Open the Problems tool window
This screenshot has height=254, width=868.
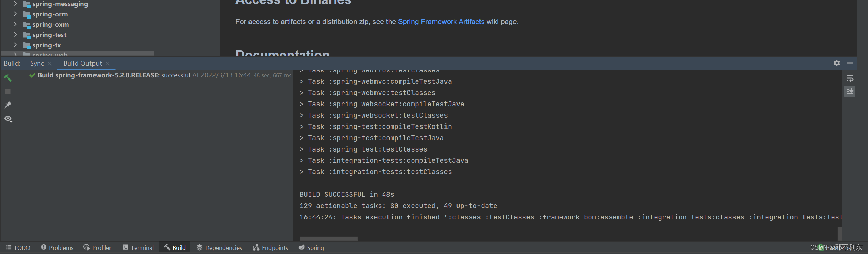point(57,247)
